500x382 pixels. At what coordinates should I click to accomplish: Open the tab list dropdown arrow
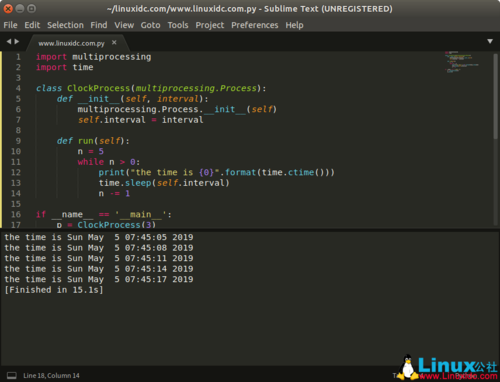(490, 41)
